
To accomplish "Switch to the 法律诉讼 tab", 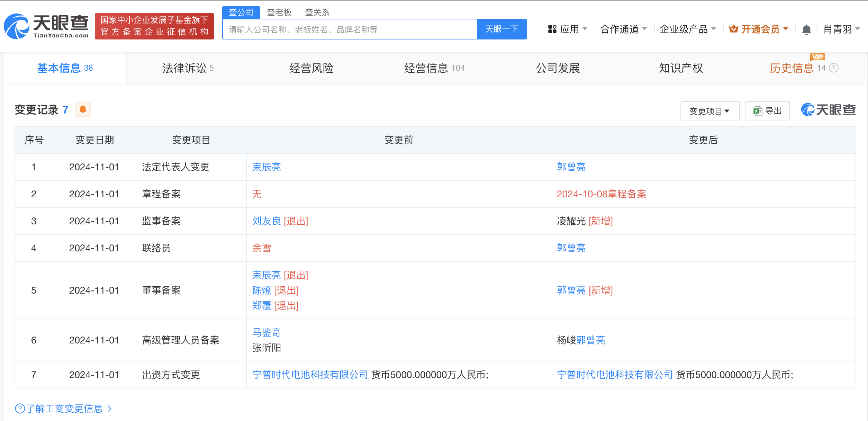I will (x=188, y=68).
